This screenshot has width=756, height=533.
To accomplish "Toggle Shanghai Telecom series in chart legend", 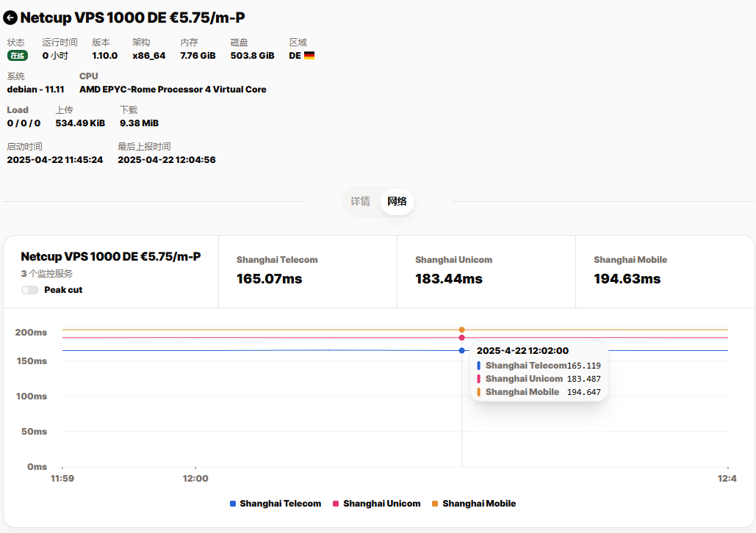I will 276,504.
